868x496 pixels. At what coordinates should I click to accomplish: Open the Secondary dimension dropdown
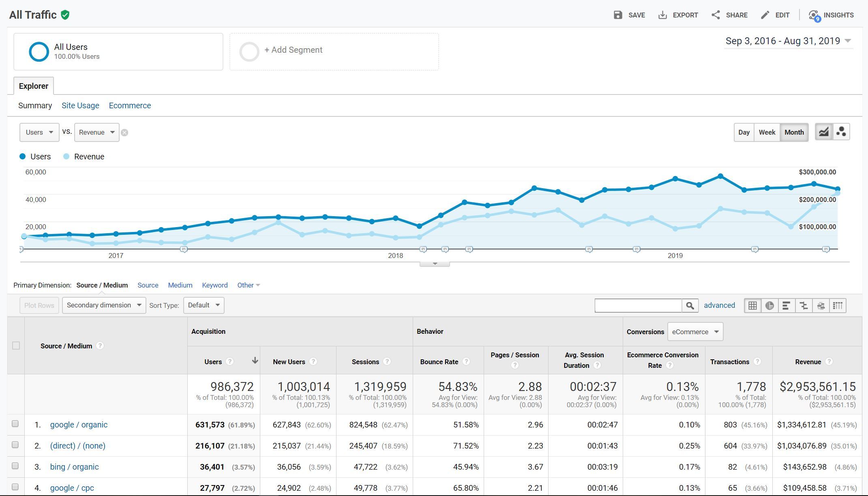coord(104,305)
